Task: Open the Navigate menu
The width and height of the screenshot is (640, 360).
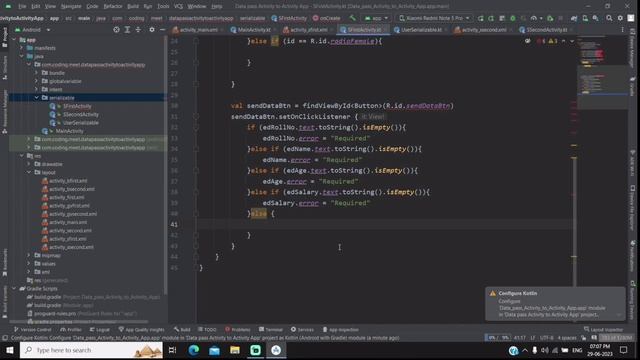Action: (71, 7)
